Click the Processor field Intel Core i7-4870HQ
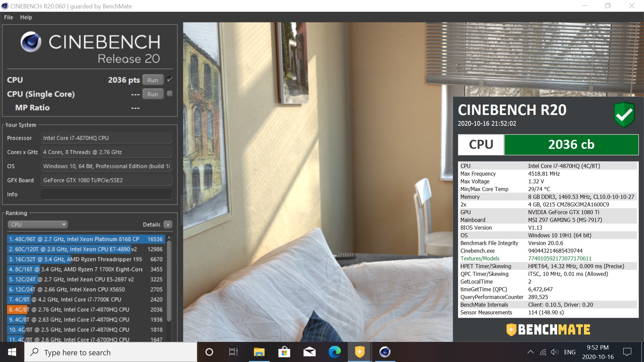 tap(106, 138)
